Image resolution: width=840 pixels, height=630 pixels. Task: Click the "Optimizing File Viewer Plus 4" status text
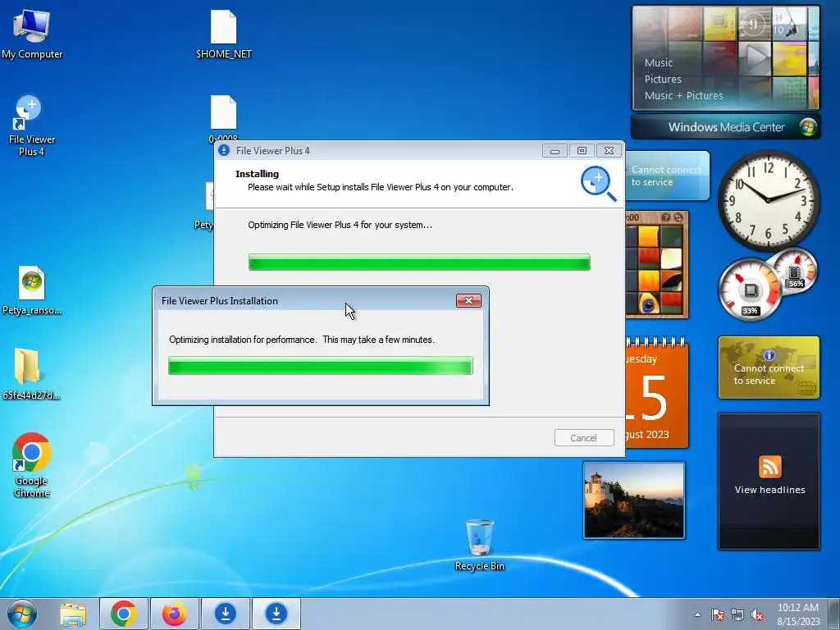[x=340, y=225]
